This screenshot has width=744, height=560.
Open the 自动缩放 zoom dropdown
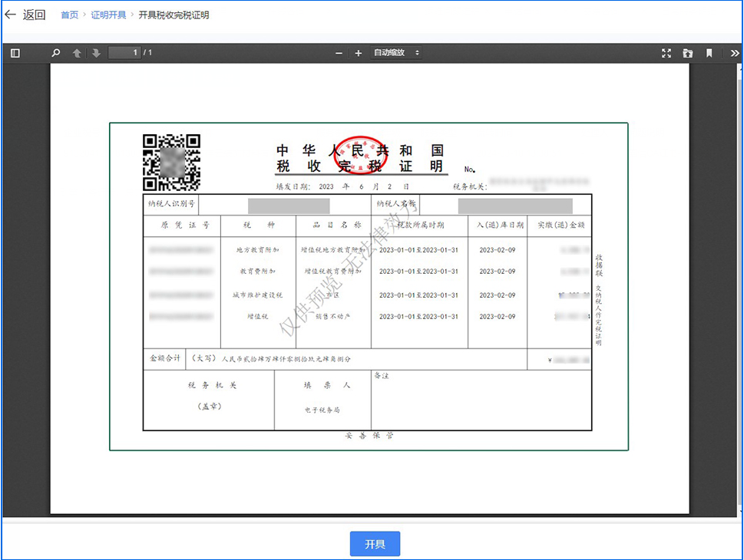point(396,53)
